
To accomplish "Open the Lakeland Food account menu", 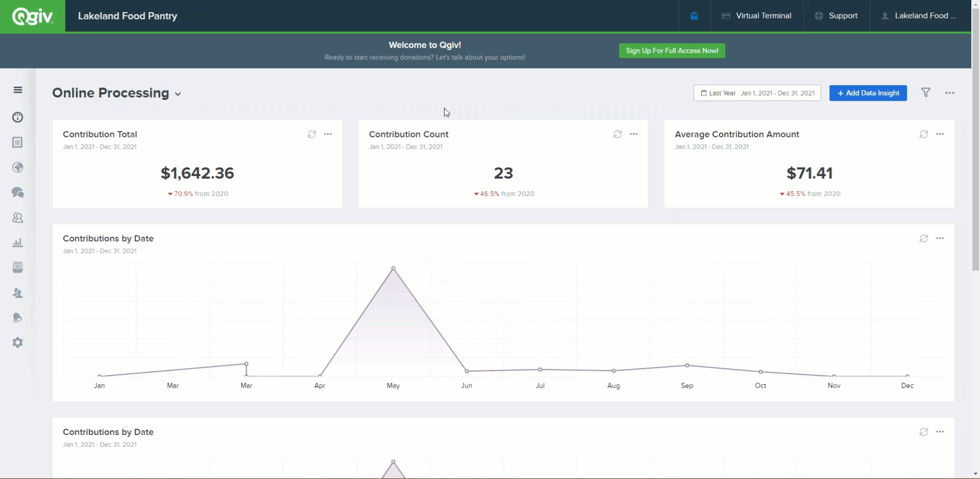I will (919, 16).
